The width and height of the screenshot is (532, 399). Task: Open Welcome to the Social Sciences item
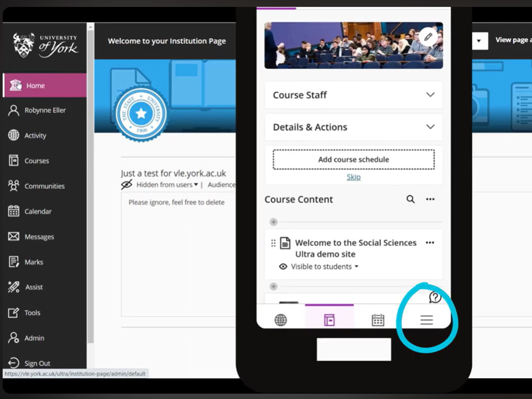click(x=355, y=248)
